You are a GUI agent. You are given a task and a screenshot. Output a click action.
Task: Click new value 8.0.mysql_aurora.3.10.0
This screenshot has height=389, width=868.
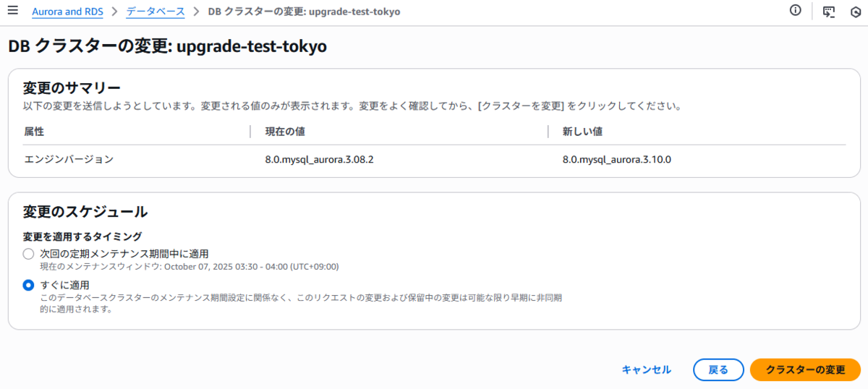pyautogui.click(x=617, y=159)
